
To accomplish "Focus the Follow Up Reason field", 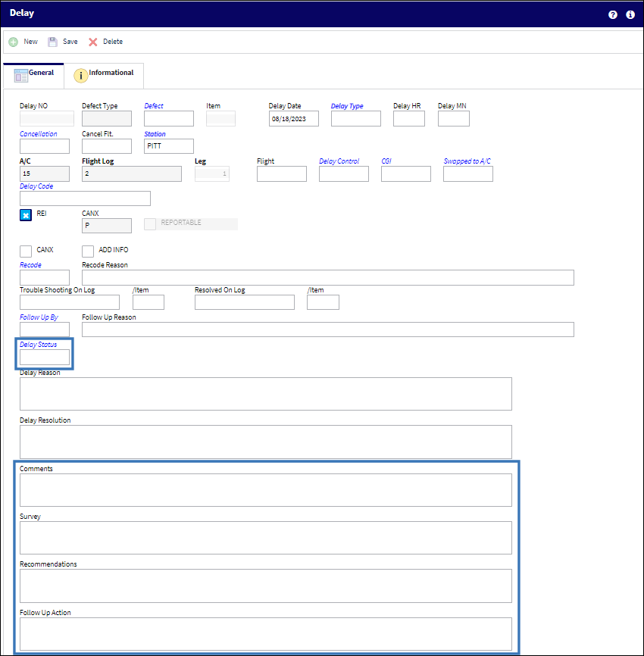I will (x=328, y=330).
